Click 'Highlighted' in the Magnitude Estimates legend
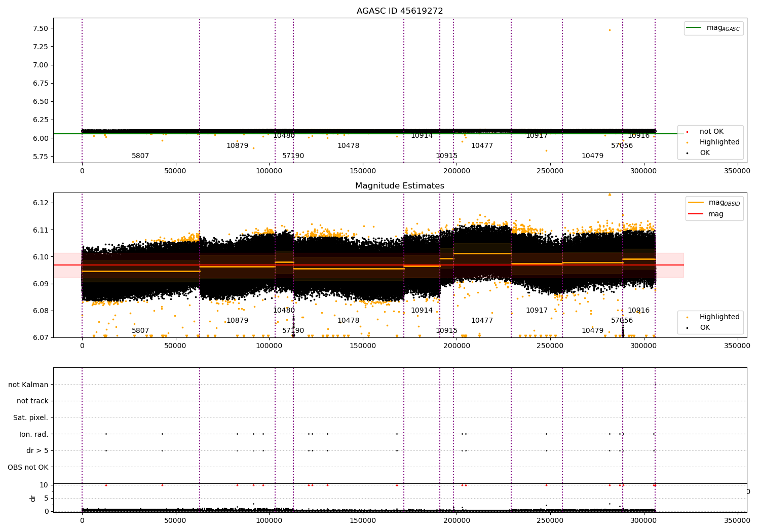The image size is (760, 532). click(x=719, y=317)
